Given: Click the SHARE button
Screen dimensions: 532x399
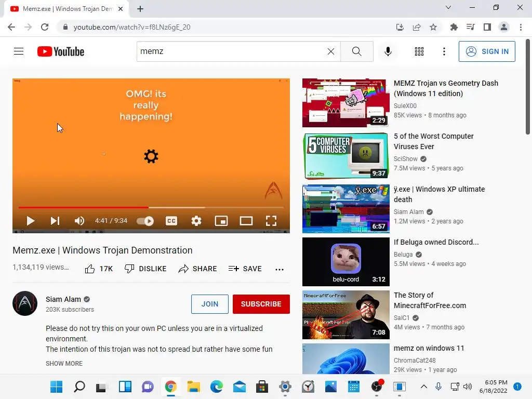Looking at the screenshot, I should [x=197, y=269].
